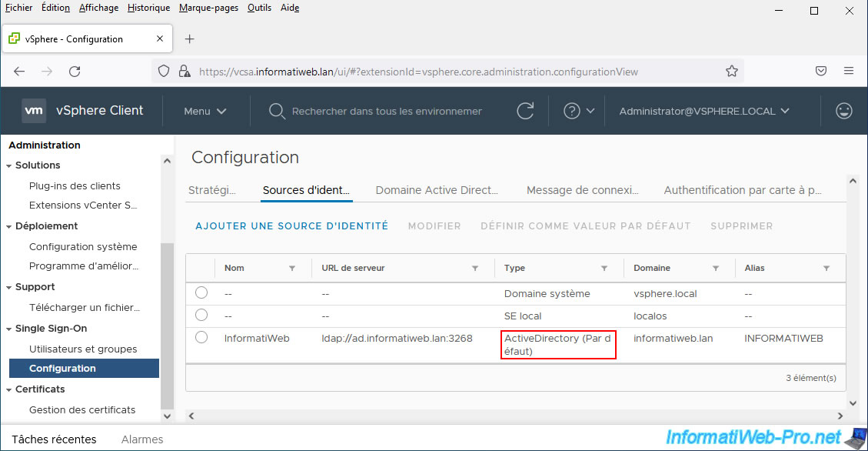Switch to the Stratégi... tab

click(212, 190)
